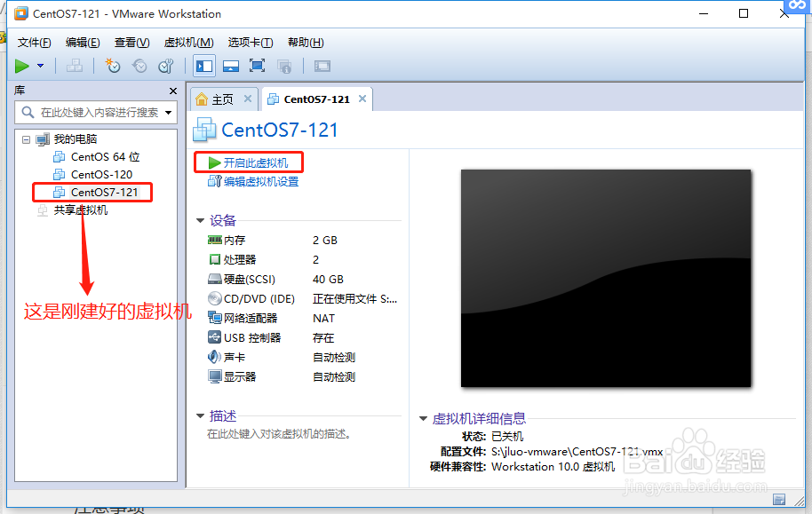Click the CD disc icon beside CD/DVD
This screenshot has width=812, height=514.
click(x=214, y=298)
